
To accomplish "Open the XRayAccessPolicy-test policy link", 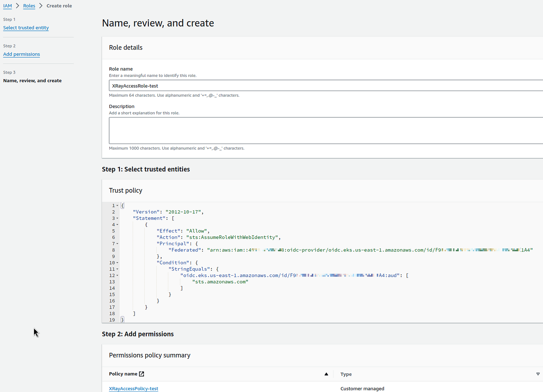I will [x=134, y=389].
